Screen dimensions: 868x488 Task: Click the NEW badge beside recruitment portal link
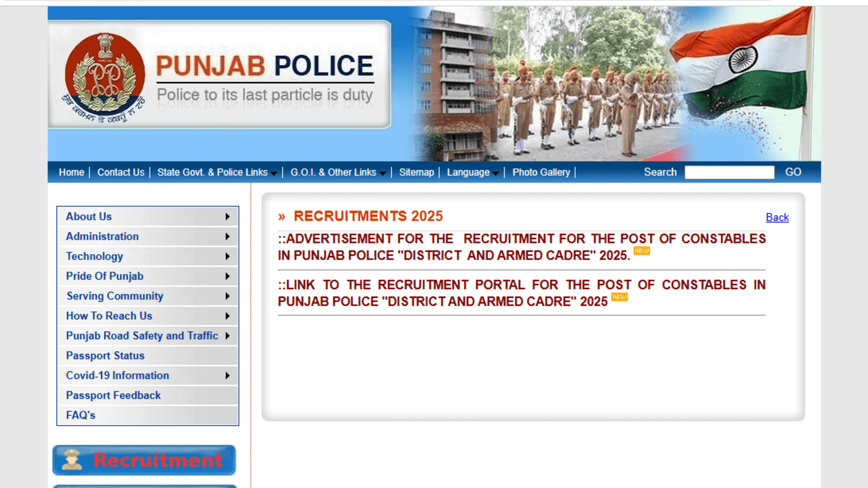pyautogui.click(x=619, y=297)
